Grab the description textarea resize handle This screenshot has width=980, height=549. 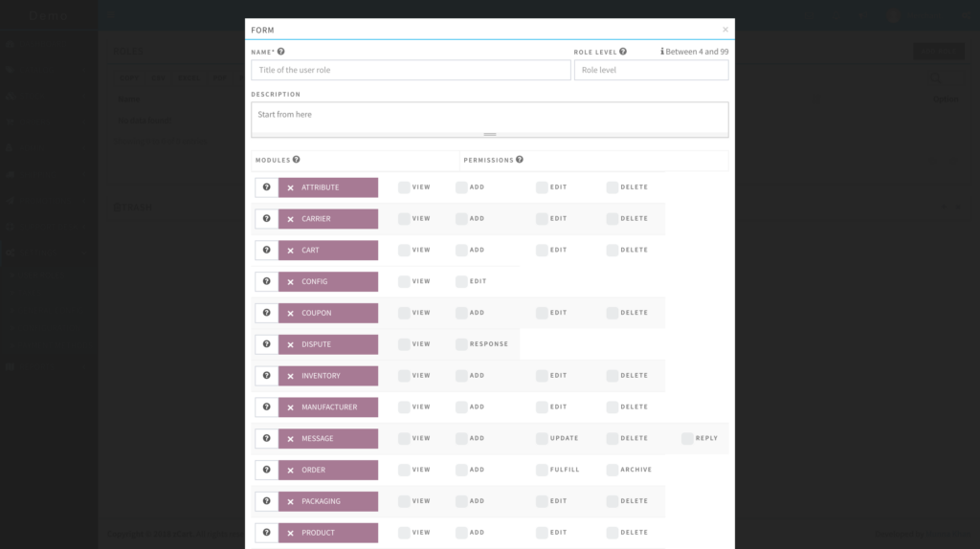coord(490,134)
